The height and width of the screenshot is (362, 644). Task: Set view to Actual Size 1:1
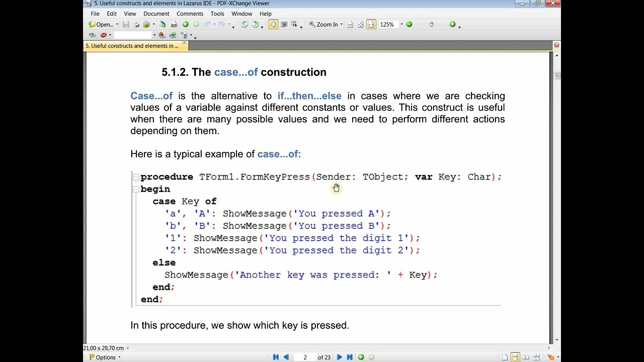350,24
